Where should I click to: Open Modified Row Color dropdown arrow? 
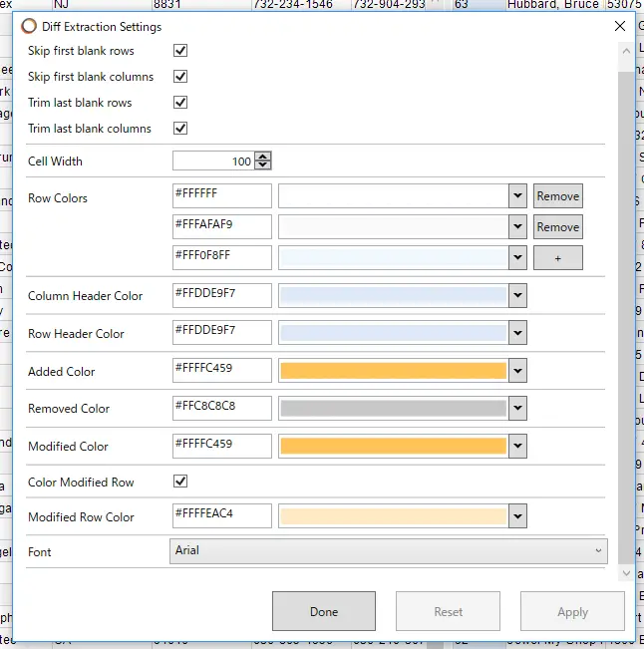517,515
